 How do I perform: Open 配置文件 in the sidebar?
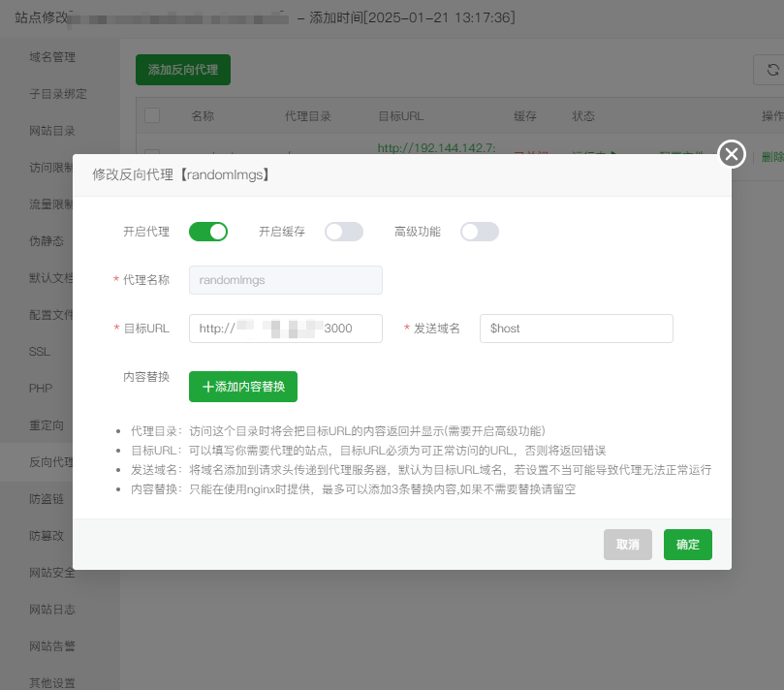pos(51,315)
